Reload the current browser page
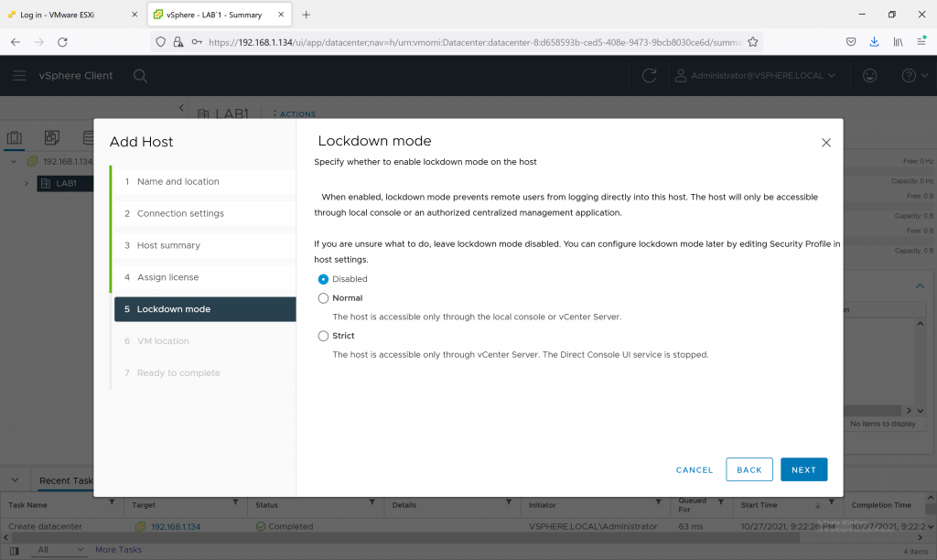This screenshot has height=560, width=937. [62, 42]
